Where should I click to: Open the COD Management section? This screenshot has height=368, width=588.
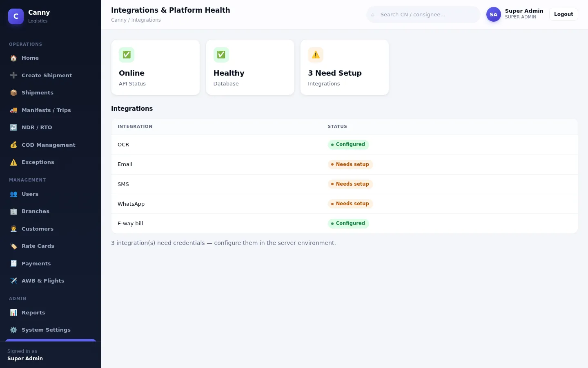[x=51, y=145]
